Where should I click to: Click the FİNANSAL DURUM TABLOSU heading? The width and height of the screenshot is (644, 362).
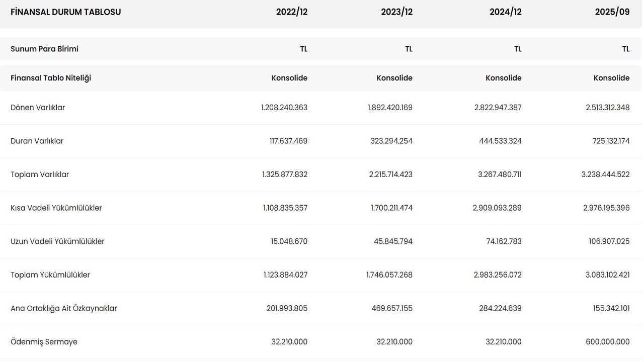point(65,12)
